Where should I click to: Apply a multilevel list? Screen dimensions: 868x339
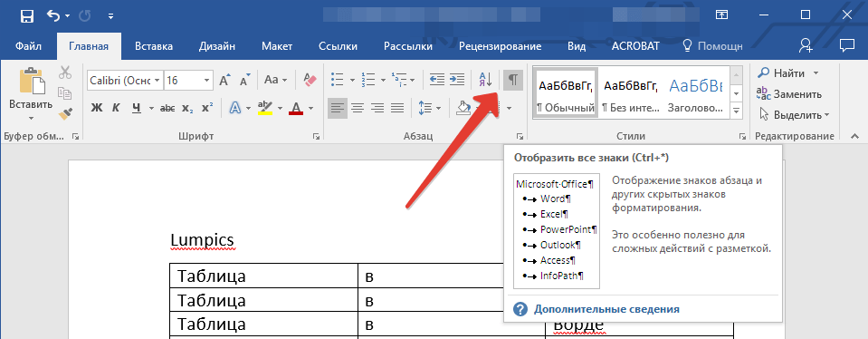(x=398, y=81)
